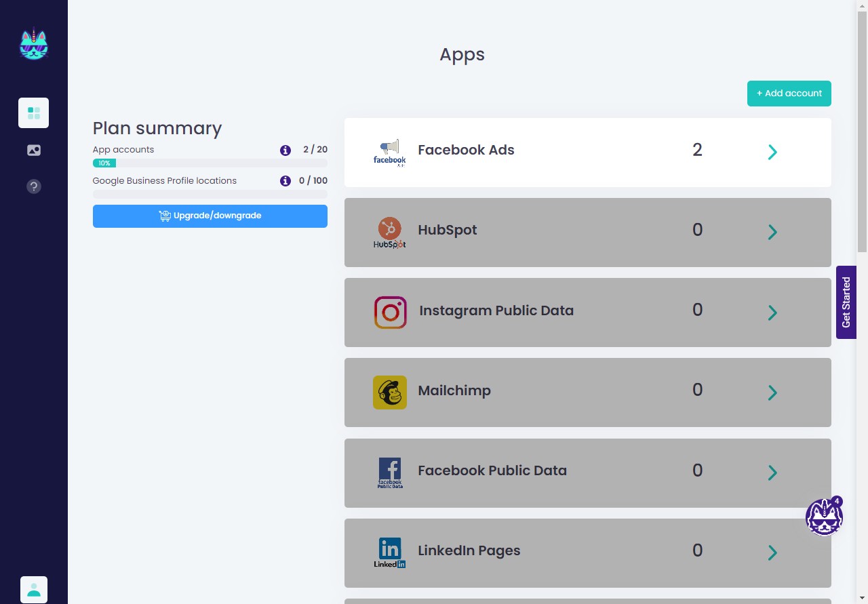Click the Mailchimp monkey logo
Viewport: 868px width, 604px height.
click(390, 392)
